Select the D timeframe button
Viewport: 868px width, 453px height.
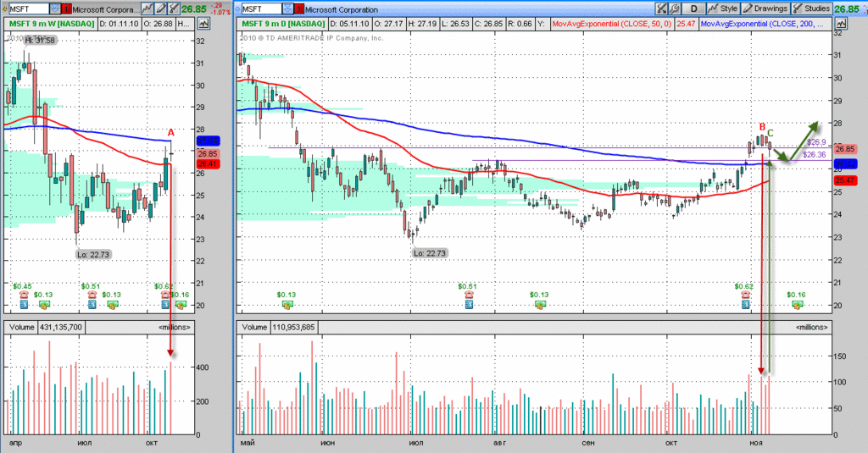click(693, 8)
